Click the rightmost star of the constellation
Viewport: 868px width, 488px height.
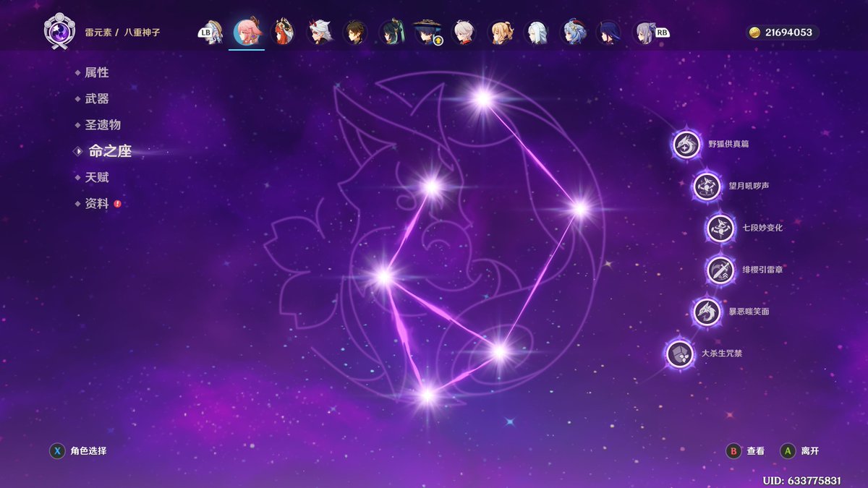pyautogui.click(x=579, y=209)
